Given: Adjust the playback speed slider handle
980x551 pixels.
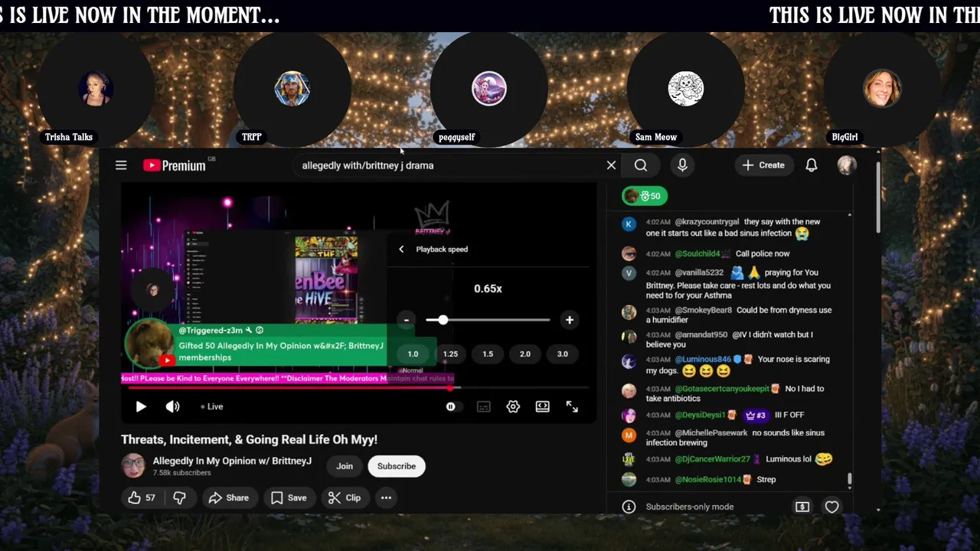Looking at the screenshot, I should tap(443, 320).
